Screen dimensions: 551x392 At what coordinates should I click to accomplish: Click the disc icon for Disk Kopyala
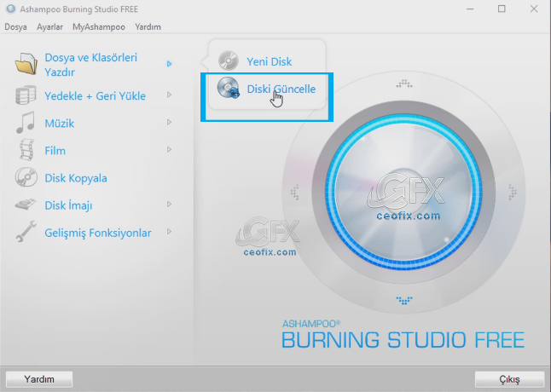pyautogui.click(x=26, y=177)
